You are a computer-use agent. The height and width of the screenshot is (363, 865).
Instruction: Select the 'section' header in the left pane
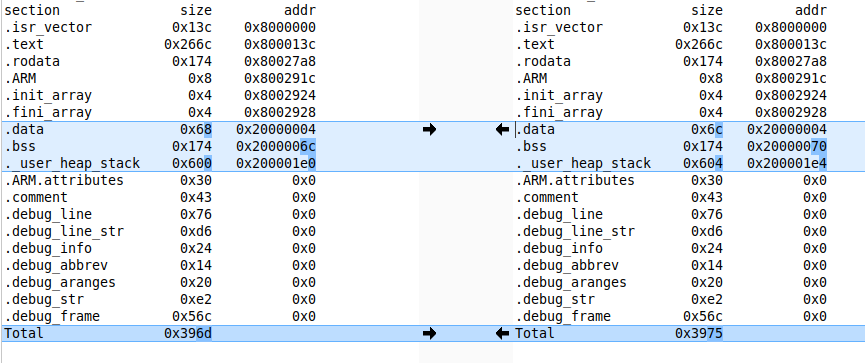pos(32,10)
